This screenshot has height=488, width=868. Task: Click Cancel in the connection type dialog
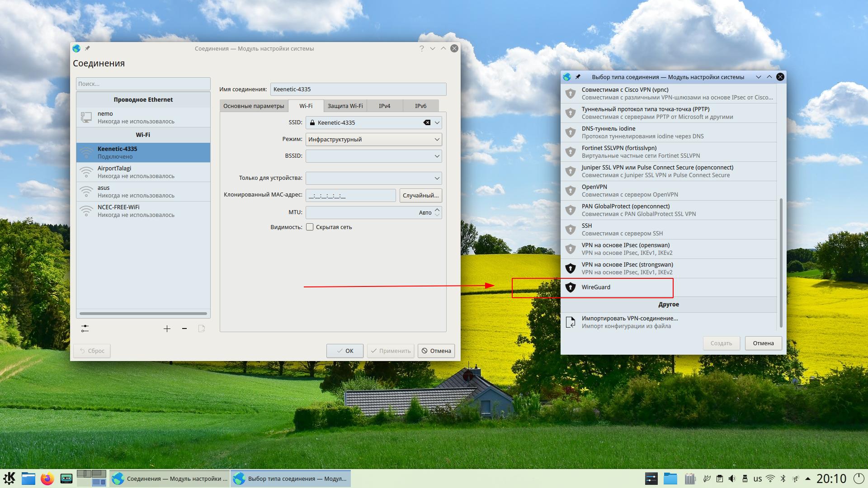pos(763,343)
